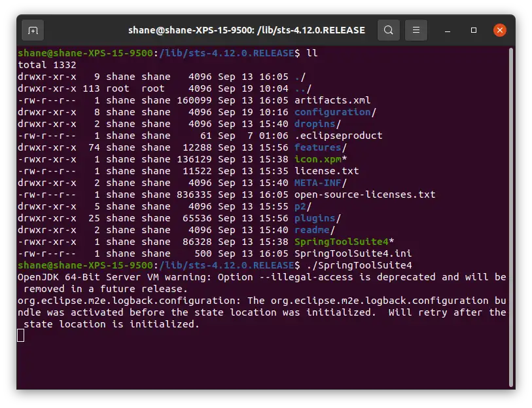
Task: Minimize the terminal window
Action: pyautogui.click(x=448, y=31)
